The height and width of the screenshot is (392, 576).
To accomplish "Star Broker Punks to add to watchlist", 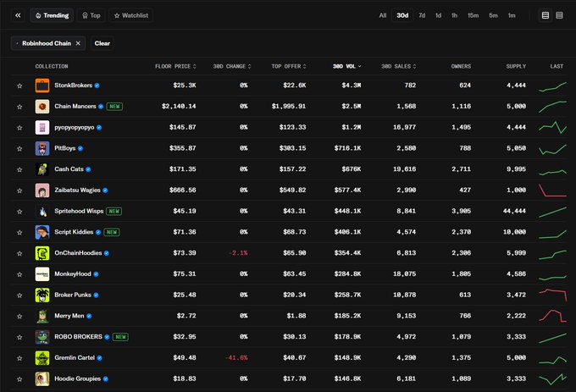I will pos(19,295).
